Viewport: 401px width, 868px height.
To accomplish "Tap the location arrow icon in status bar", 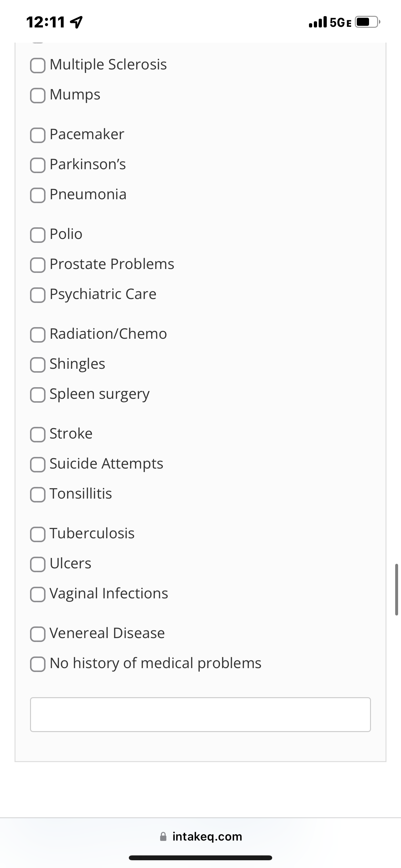I will pyautogui.click(x=77, y=23).
